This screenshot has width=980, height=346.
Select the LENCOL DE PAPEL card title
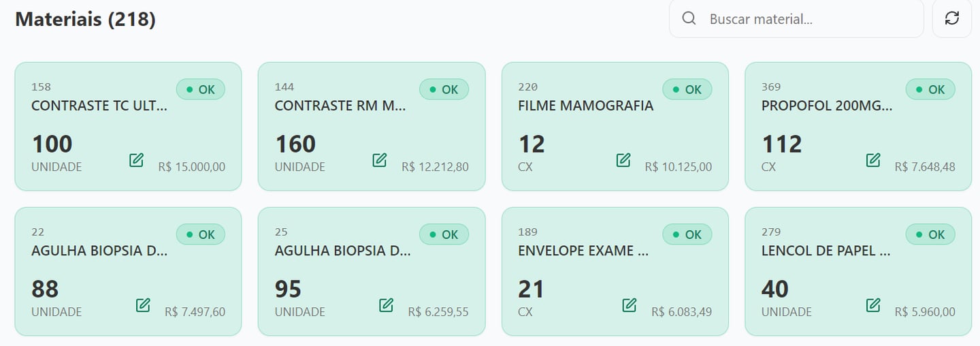pos(826,251)
